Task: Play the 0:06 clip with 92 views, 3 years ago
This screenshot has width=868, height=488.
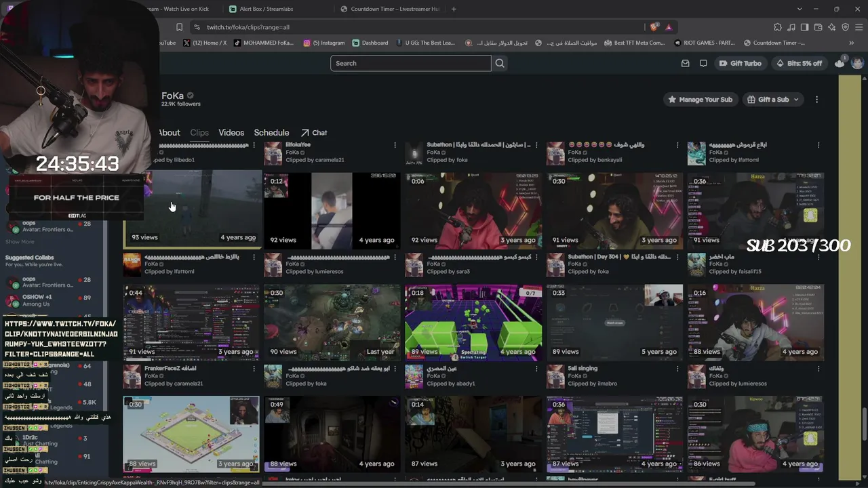Action: (473, 211)
